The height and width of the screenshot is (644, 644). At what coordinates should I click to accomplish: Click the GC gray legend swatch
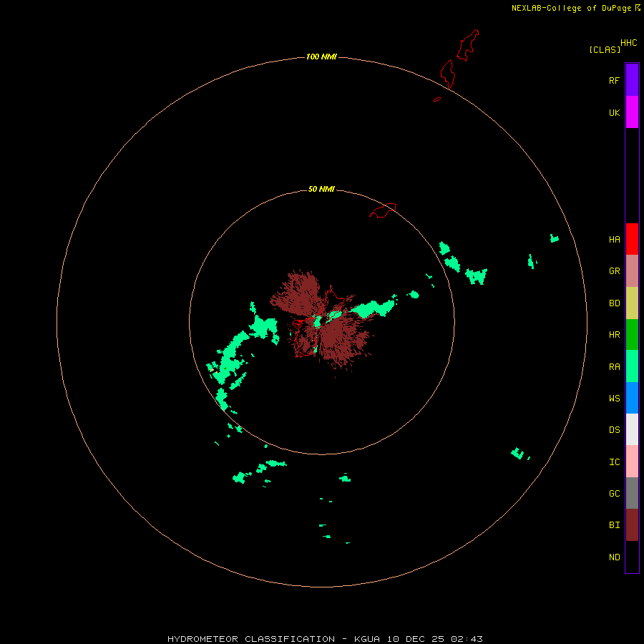[632, 493]
